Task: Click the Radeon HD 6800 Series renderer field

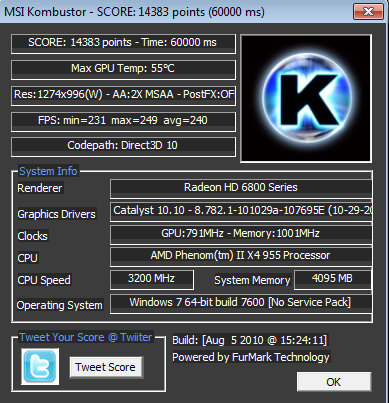Action: pyautogui.click(x=241, y=189)
